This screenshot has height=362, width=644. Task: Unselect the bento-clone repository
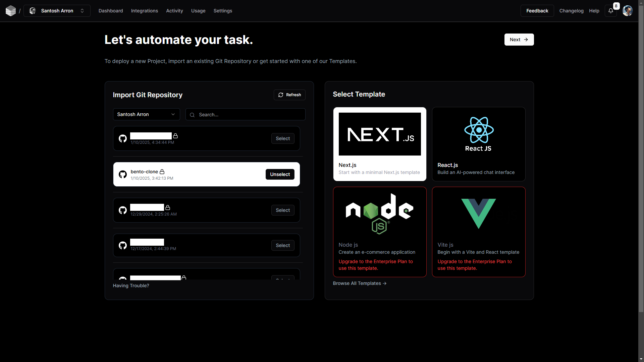pos(280,174)
